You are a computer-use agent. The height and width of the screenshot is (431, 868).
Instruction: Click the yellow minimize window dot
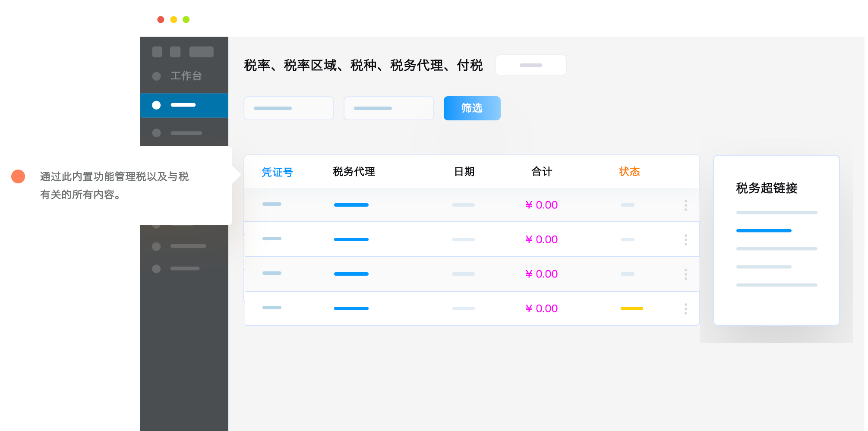[x=174, y=19]
